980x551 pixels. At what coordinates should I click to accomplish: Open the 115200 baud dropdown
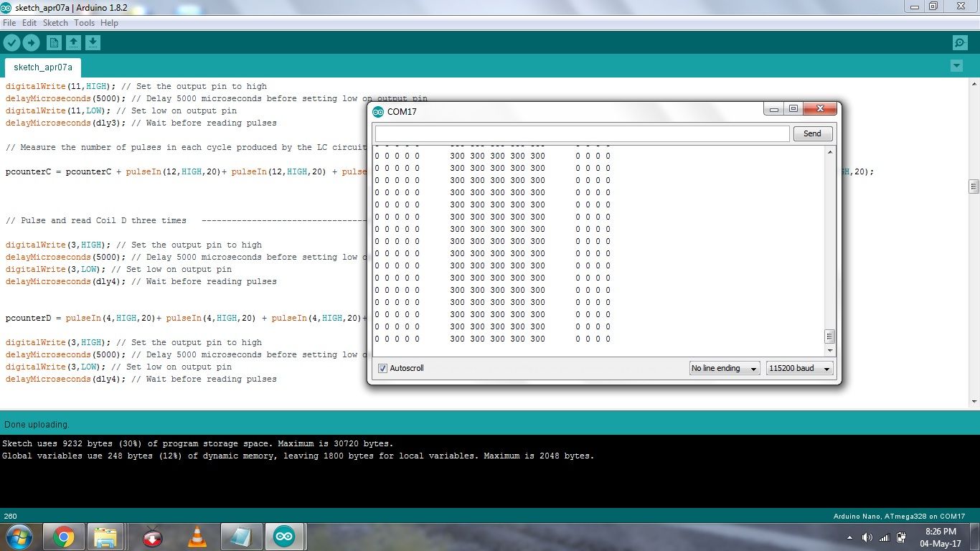click(x=799, y=368)
